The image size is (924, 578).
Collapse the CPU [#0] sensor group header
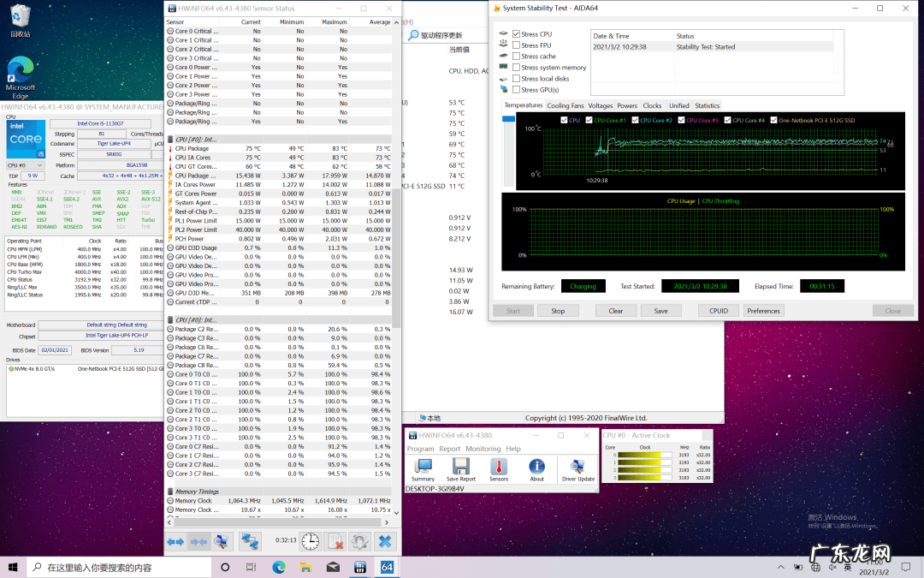[x=197, y=139]
